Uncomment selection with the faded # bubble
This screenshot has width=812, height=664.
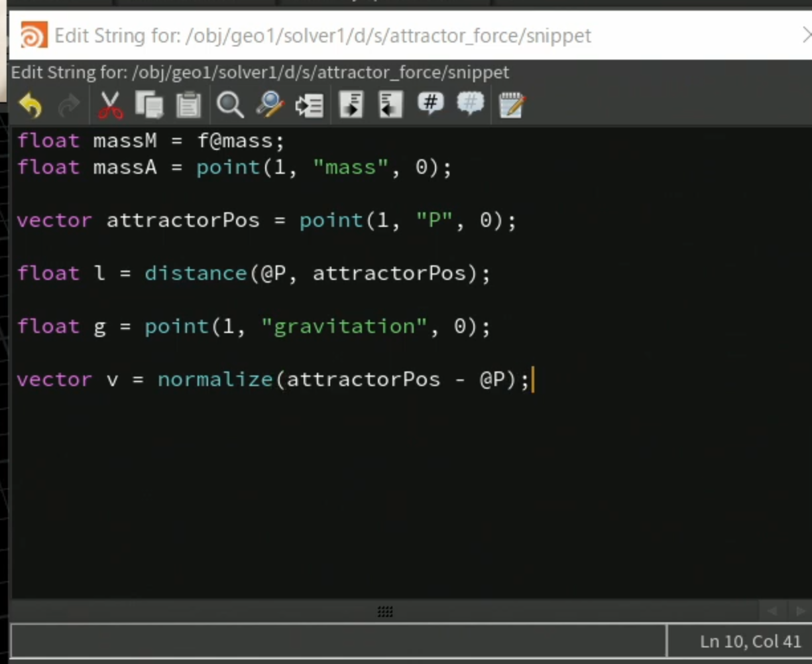(x=471, y=104)
